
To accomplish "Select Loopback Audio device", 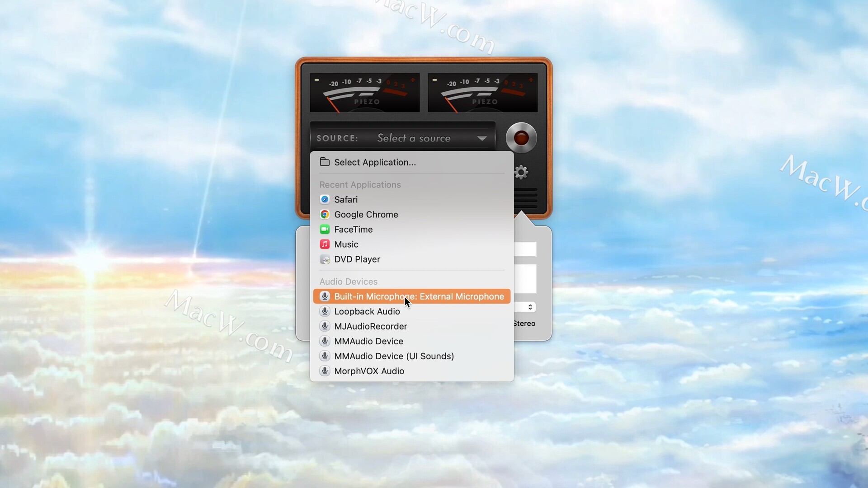I will pyautogui.click(x=412, y=311).
